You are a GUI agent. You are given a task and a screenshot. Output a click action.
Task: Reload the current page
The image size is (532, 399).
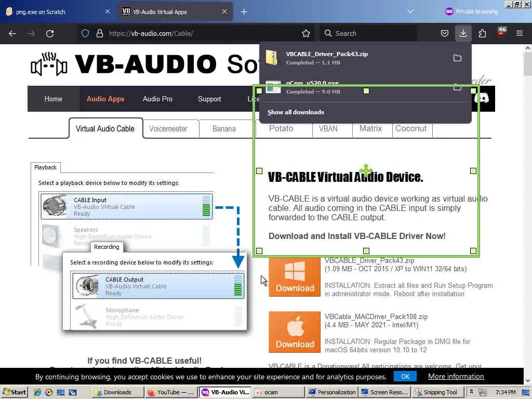pos(50,34)
